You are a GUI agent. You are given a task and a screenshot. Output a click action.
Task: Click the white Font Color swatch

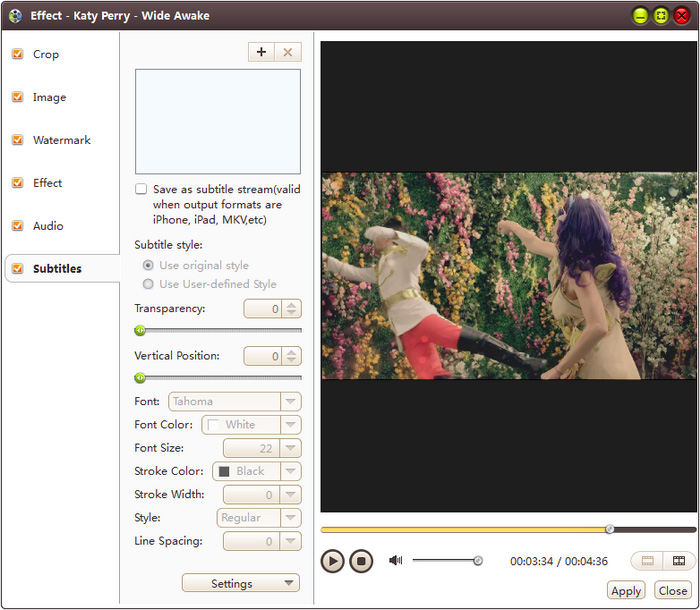pos(213,425)
